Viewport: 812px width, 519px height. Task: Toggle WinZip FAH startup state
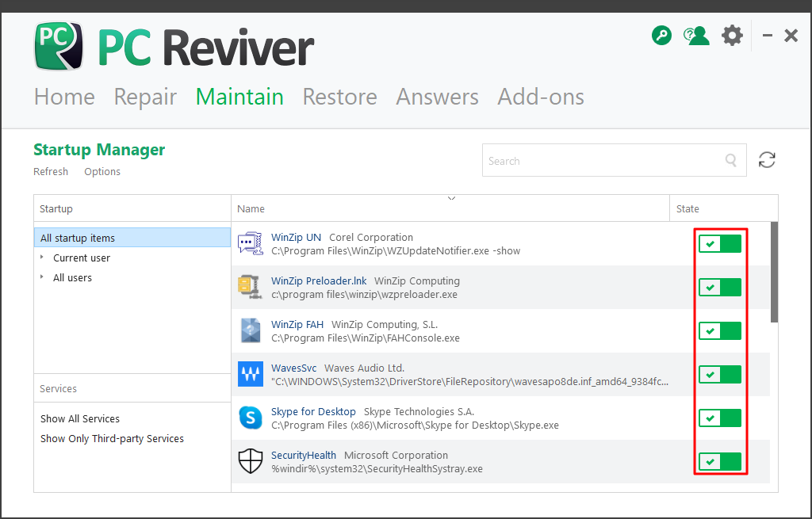coord(720,330)
